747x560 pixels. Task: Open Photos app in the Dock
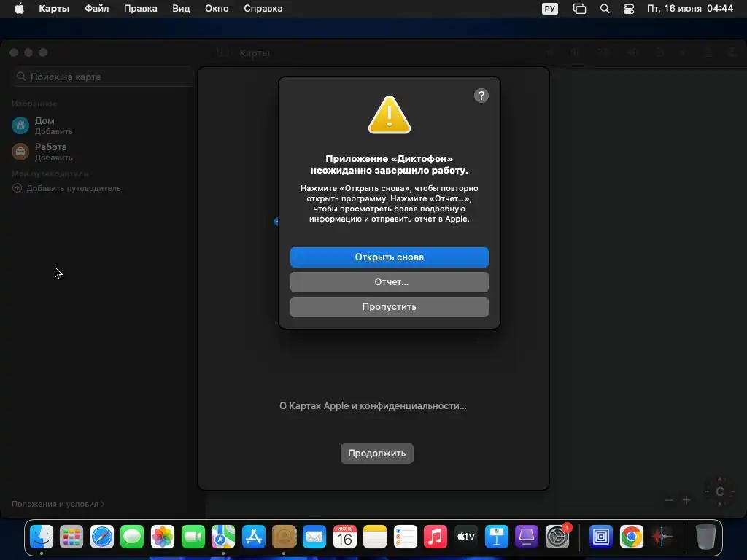163,537
